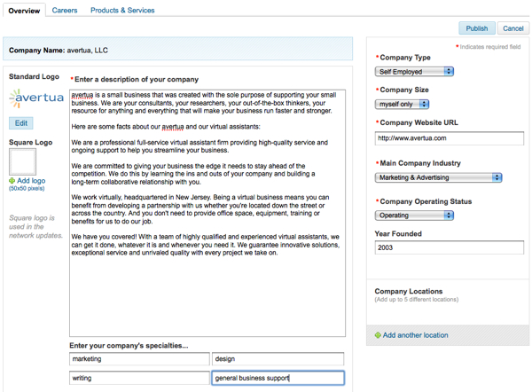532x392 pixels.
Task: Click the Year Founded input field
Action: click(x=450, y=248)
